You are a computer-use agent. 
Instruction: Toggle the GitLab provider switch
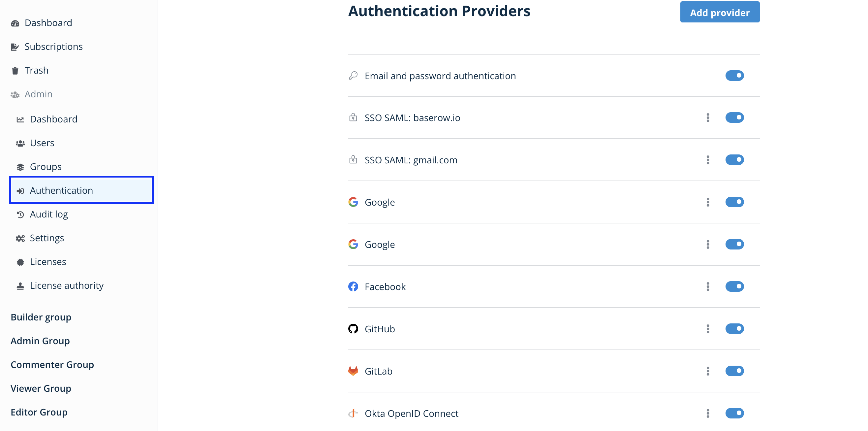point(734,371)
